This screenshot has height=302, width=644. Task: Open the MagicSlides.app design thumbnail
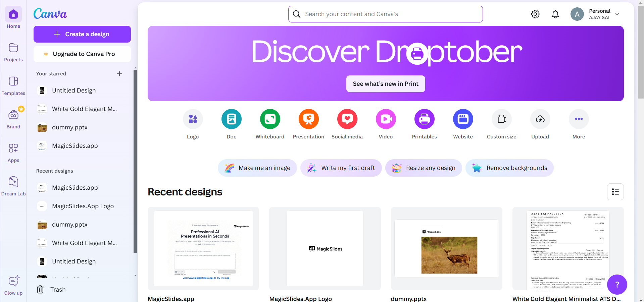pos(203,248)
